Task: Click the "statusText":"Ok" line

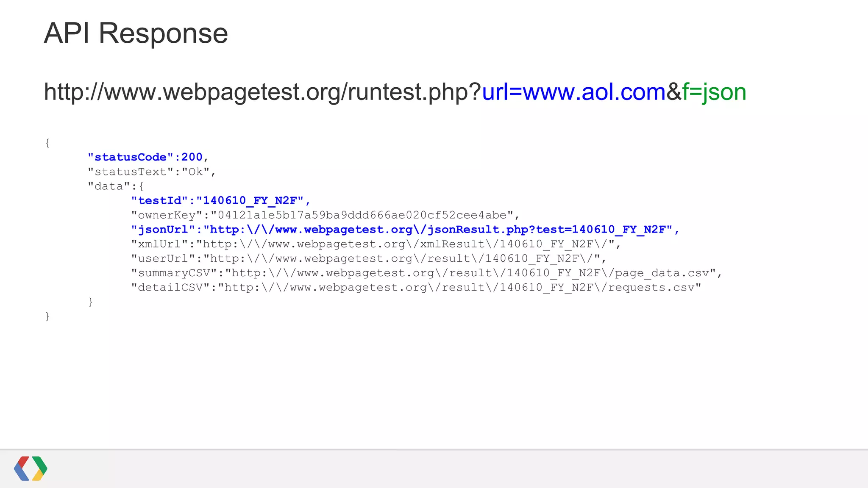Action: pos(152,172)
